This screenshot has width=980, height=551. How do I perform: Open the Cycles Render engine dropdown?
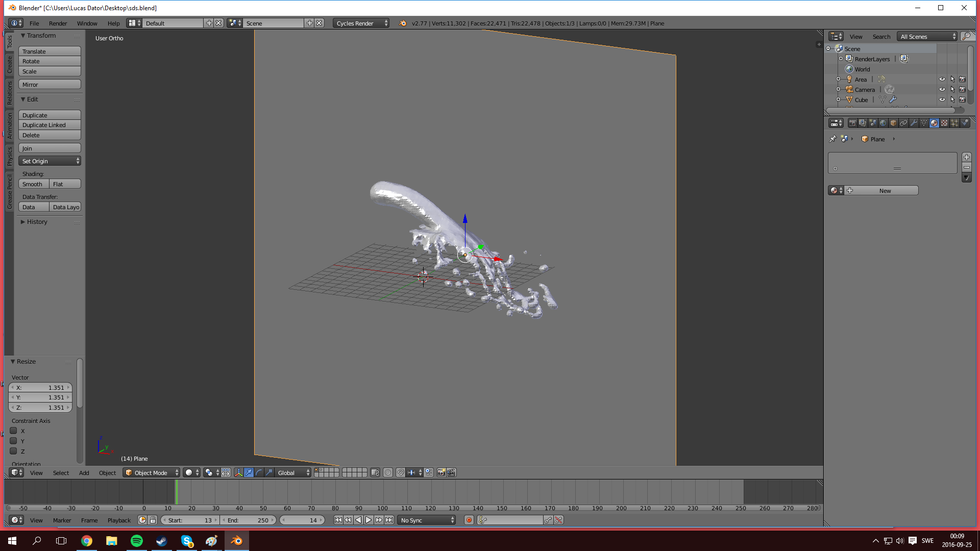click(x=361, y=23)
